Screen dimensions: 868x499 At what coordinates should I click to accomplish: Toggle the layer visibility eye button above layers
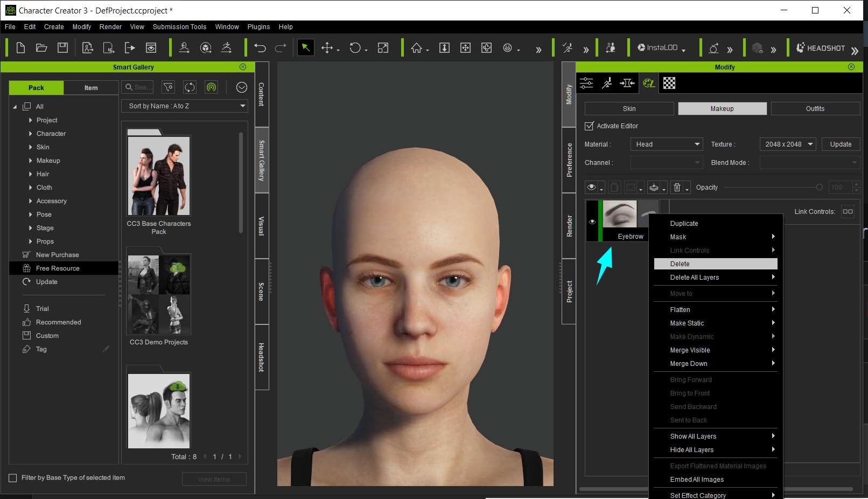pos(592,188)
